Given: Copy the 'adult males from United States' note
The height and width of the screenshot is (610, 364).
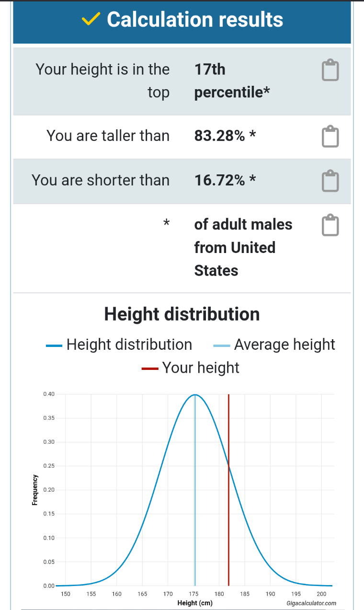Looking at the screenshot, I should tap(330, 225).
